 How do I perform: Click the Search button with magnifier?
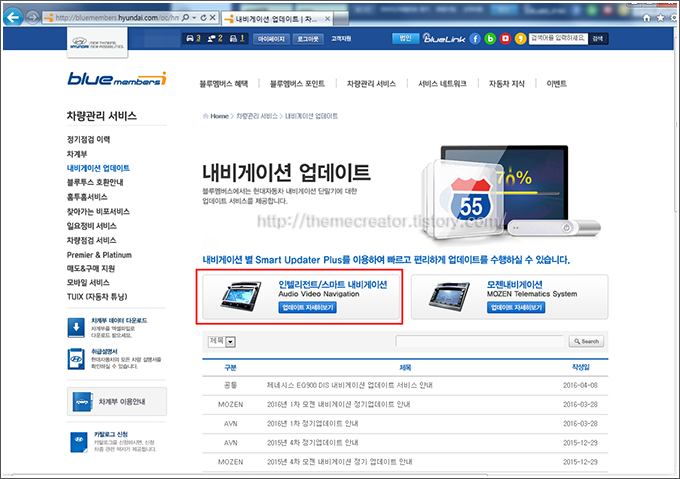click(x=586, y=341)
